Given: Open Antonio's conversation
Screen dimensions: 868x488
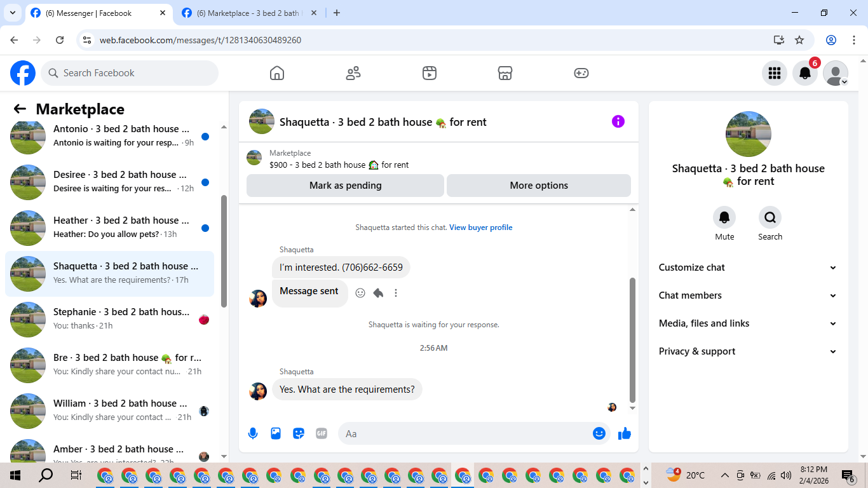Looking at the screenshot, I should 109,137.
